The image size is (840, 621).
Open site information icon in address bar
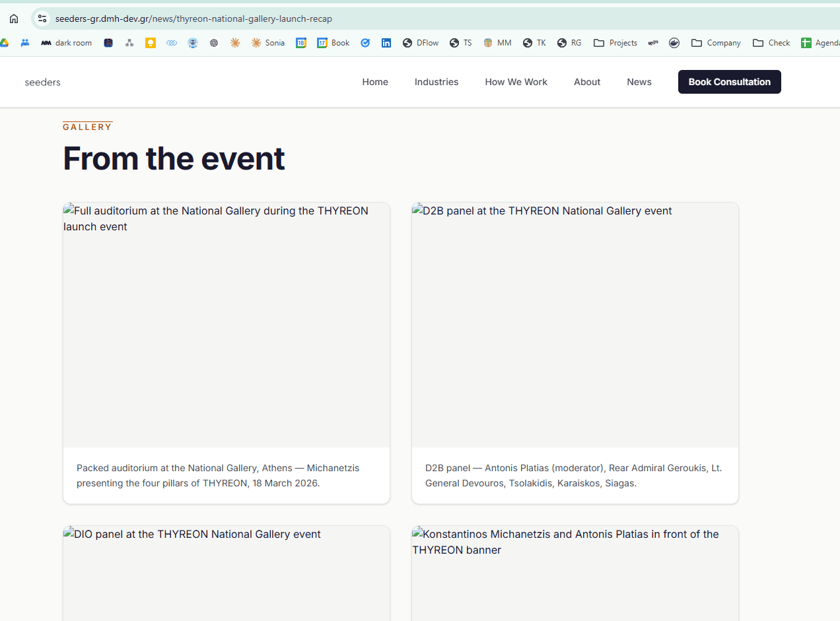click(42, 18)
